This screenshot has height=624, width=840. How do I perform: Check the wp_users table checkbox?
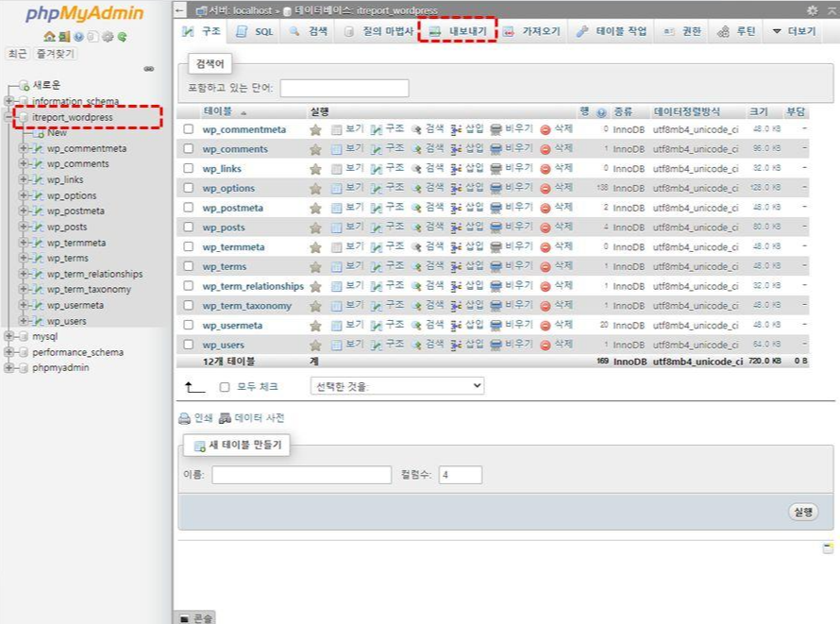pyautogui.click(x=188, y=345)
